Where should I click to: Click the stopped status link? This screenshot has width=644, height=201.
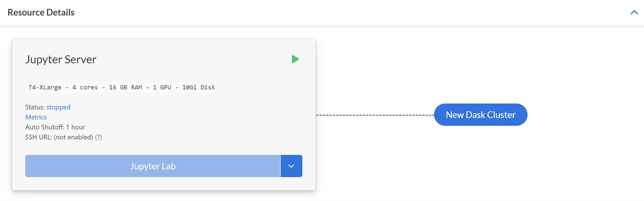tap(58, 107)
